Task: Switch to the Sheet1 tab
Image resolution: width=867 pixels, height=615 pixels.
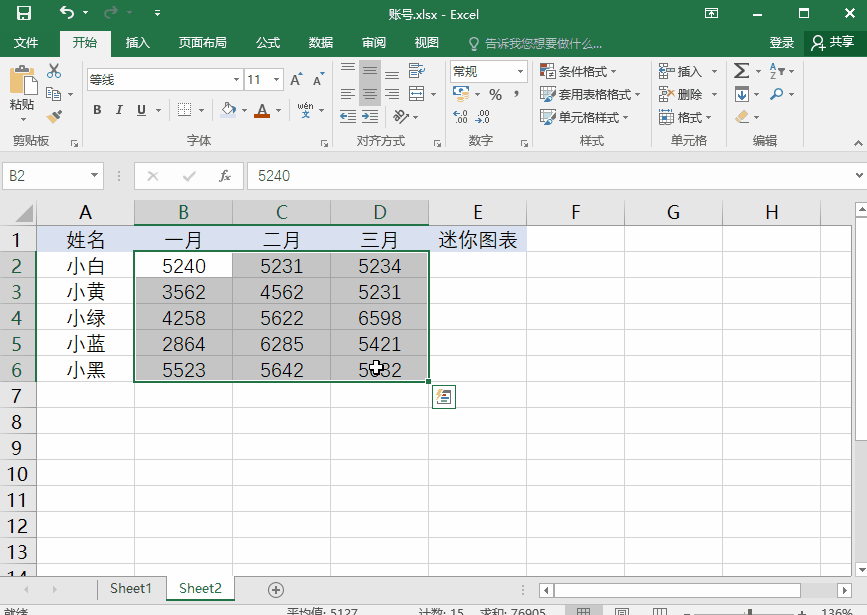Action: 130,589
